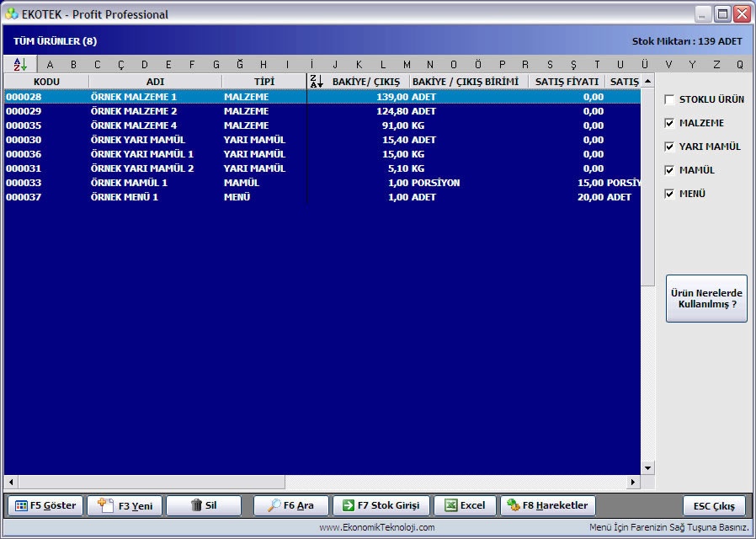Screen dimensions: 756x539
Task: Enable the STOKLU ÜRÜN checkbox
Action: 669,99
